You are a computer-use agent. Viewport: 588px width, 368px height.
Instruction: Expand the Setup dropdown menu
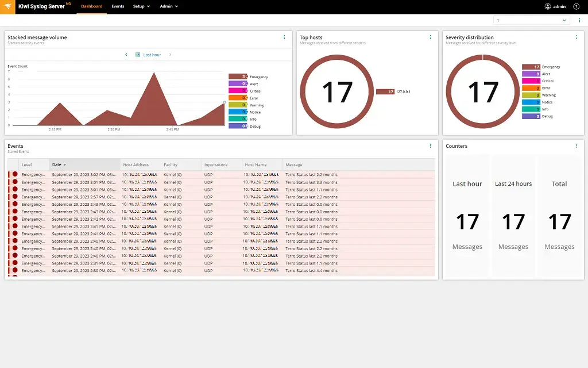tap(141, 6)
